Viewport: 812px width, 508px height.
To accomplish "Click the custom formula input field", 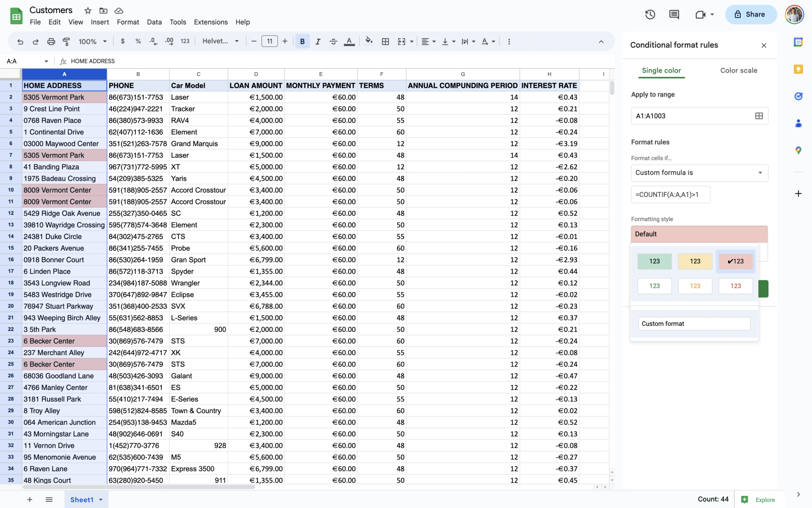I will (670, 194).
